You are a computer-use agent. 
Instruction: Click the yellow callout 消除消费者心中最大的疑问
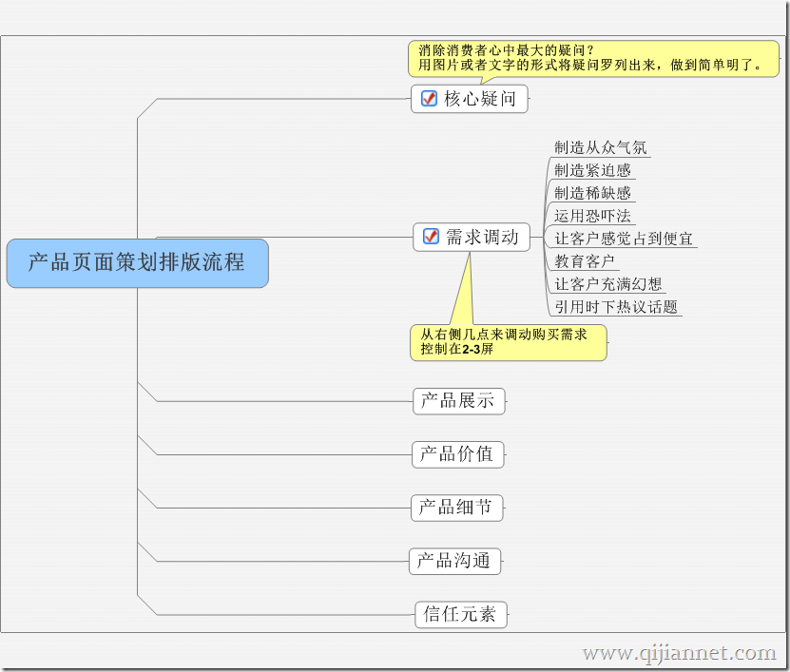pyautogui.click(x=593, y=58)
